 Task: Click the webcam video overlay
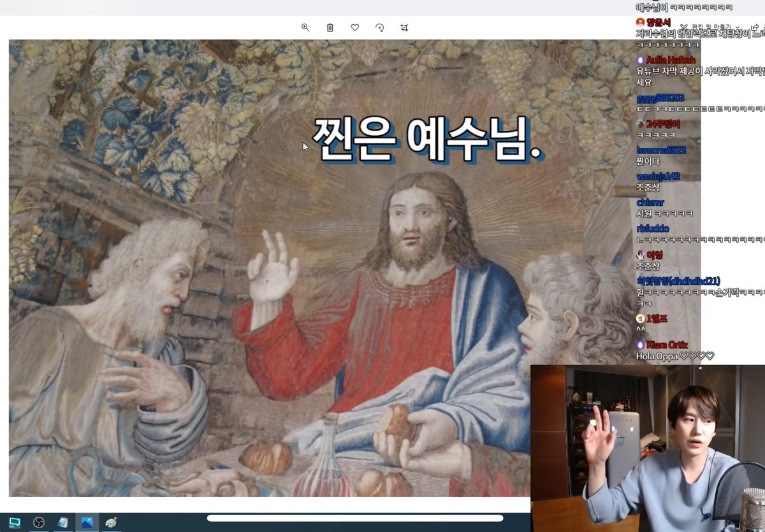(648, 449)
